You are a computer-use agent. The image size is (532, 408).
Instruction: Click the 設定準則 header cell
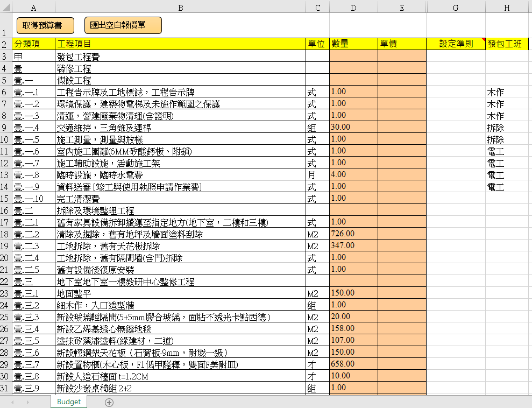455,44
